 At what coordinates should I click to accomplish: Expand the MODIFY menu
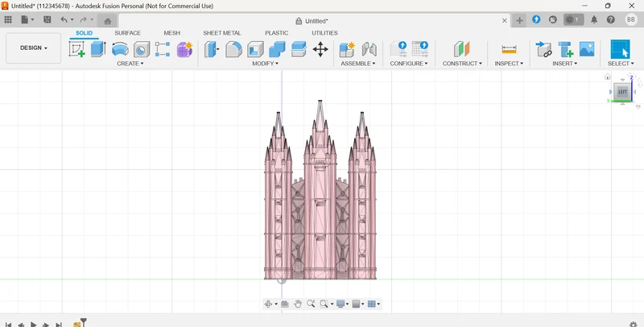(x=265, y=64)
